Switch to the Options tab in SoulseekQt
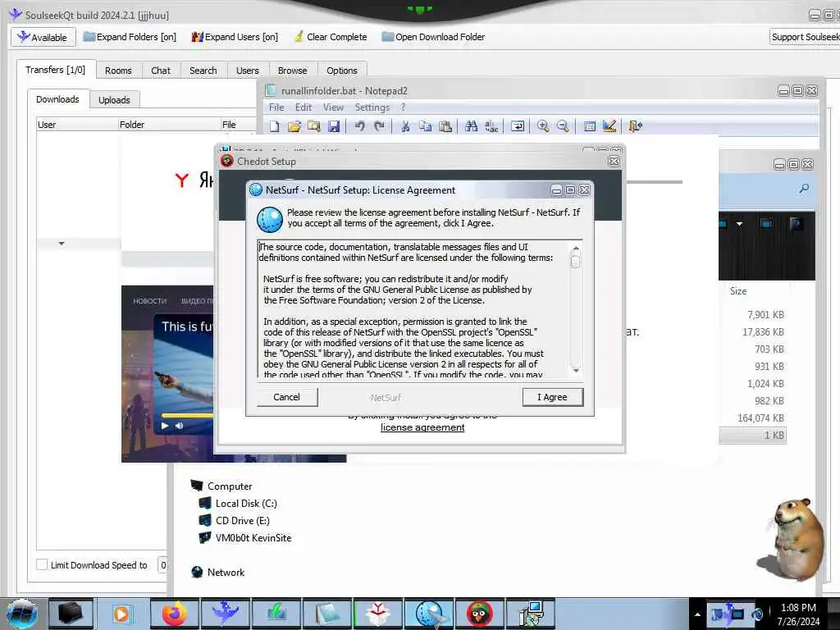Viewport: 840px width, 630px height. [342, 71]
